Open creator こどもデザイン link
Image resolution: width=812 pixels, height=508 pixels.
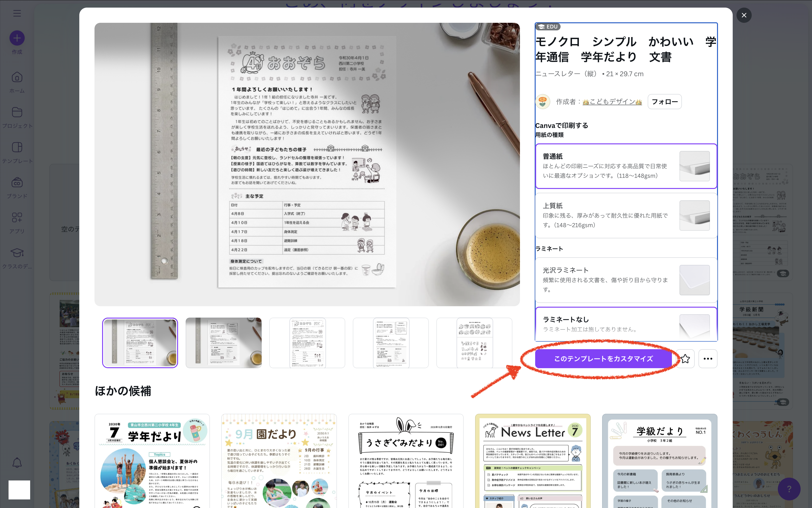pos(612,101)
